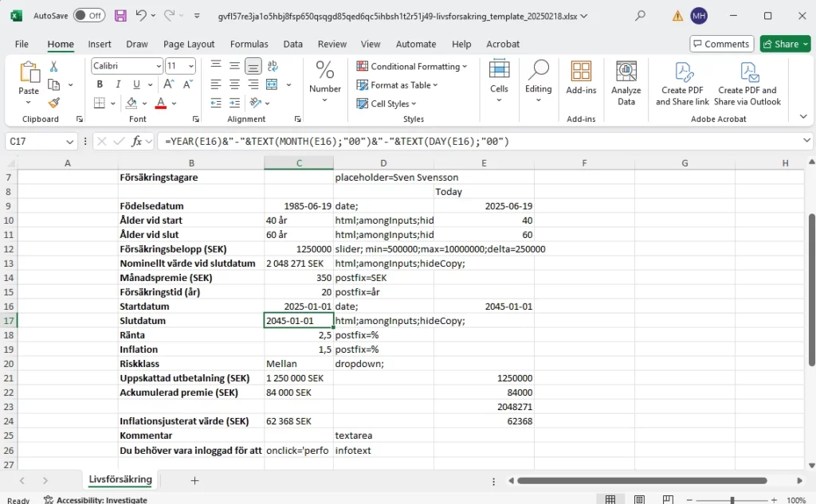
Task: Select the Livsförsäkring sheet tab
Action: 120,479
